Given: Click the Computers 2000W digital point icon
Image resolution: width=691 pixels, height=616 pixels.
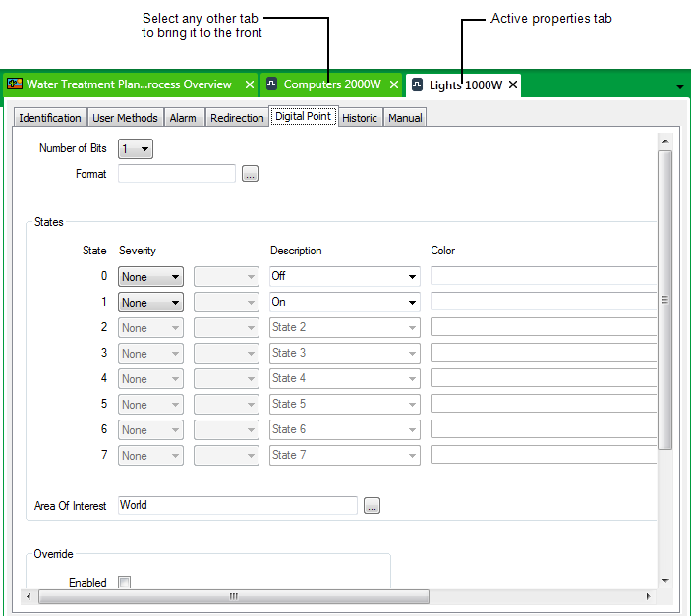Looking at the screenshot, I should [x=272, y=84].
